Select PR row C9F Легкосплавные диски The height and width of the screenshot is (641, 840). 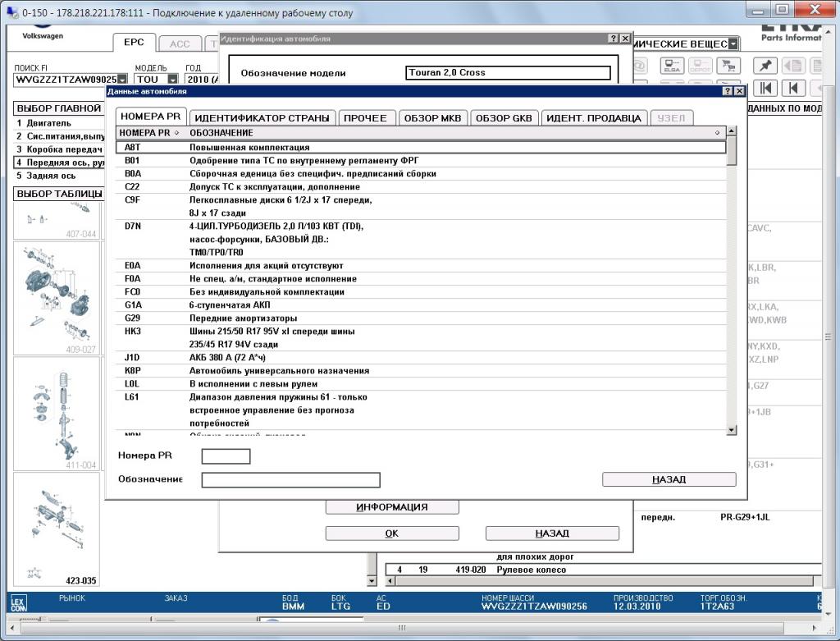[421, 206]
